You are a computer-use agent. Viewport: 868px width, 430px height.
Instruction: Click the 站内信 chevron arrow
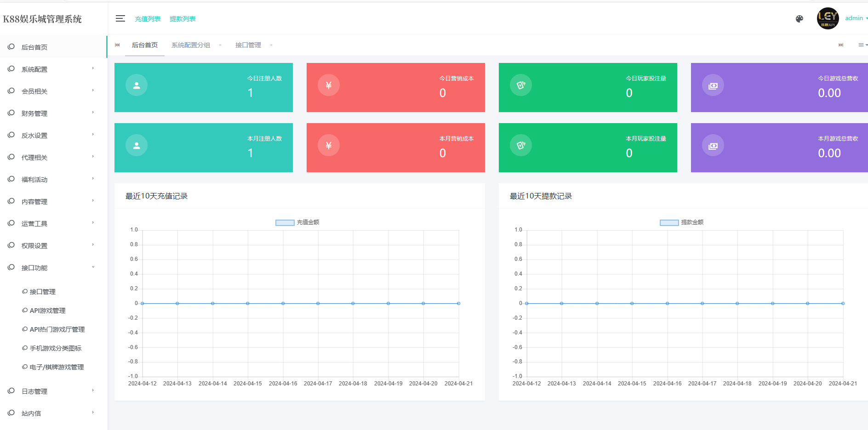tap(93, 413)
